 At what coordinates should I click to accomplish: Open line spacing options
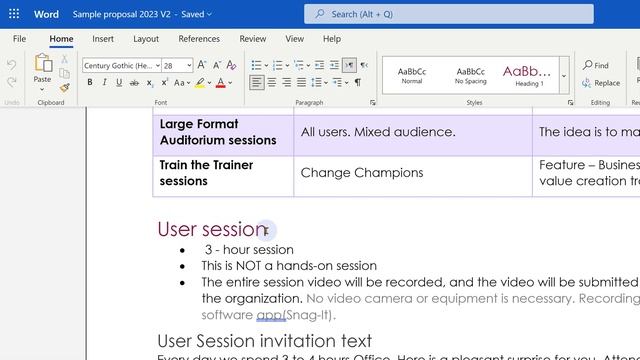[319, 83]
